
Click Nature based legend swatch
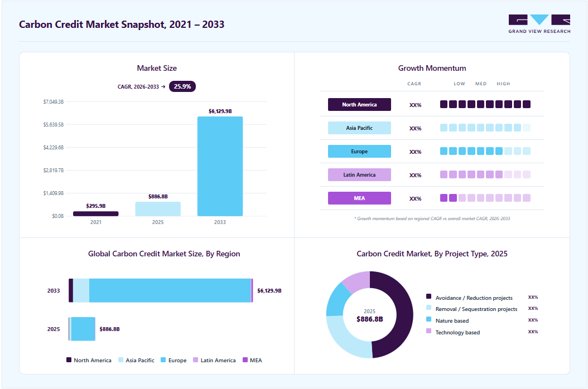coord(428,319)
